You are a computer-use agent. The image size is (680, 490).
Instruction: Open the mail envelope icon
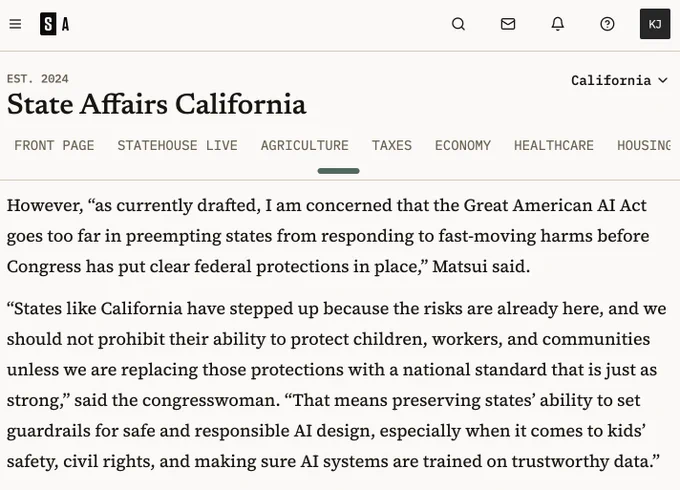pos(508,24)
